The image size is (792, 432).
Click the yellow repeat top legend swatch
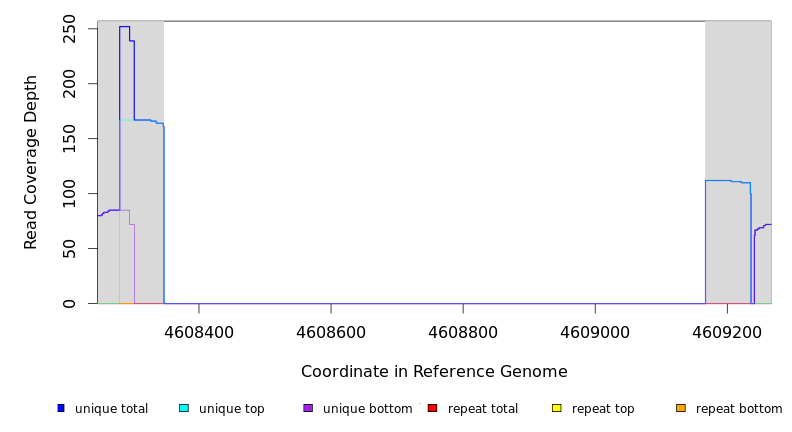click(x=557, y=408)
